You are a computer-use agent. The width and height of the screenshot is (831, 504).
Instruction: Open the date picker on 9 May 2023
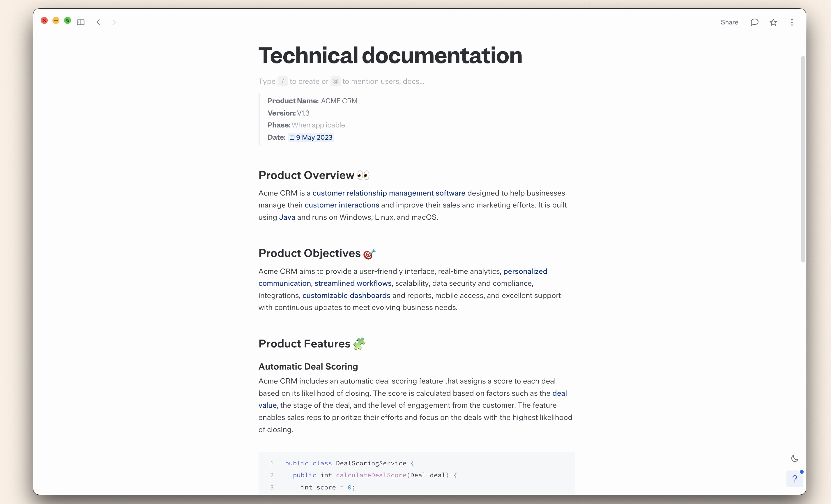[x=311, y=137]
